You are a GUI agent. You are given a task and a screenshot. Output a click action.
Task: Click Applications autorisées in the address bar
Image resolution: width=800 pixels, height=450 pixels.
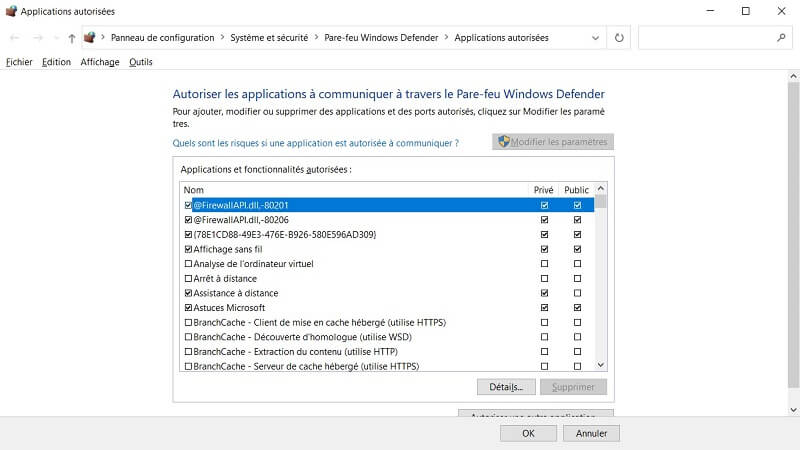point(501,38)
